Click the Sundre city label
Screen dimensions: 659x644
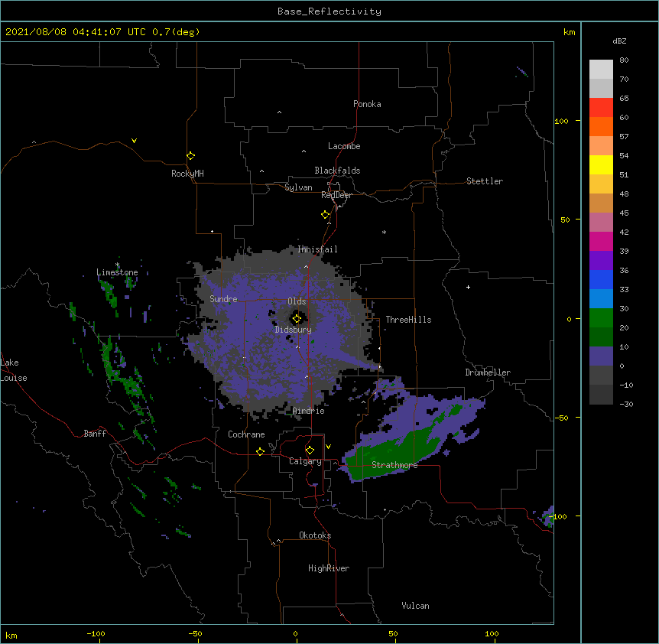point(223,299)
